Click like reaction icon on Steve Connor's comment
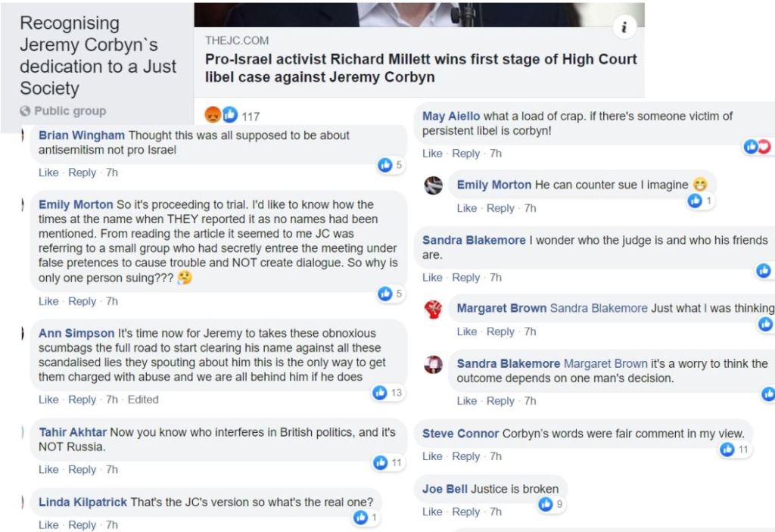The width and height of the screenshot is (775, 532). point(728,450)
